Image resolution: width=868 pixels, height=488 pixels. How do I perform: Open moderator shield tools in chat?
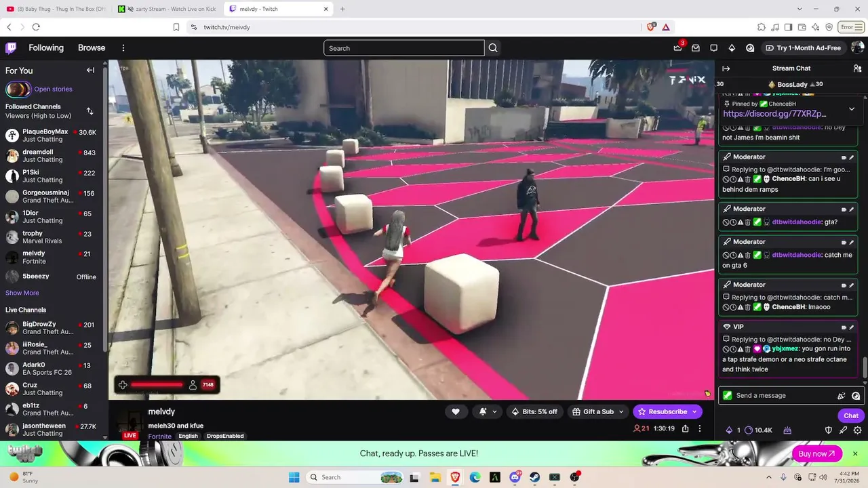click(x=828, y=430)
